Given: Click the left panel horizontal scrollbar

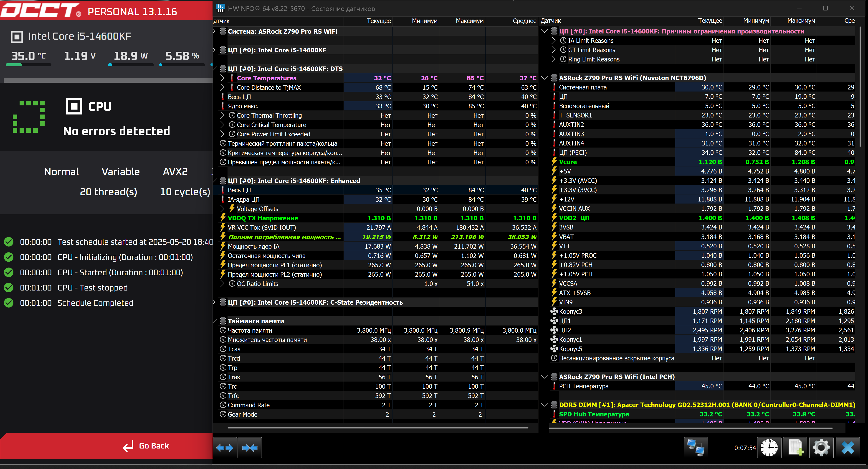Looking at the screenshot, I should pos(377,428).
